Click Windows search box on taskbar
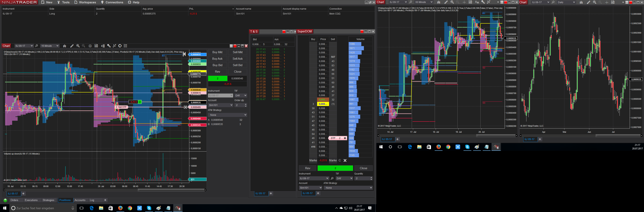The height and width of the screenshot is (212, 644). tap(43, 208)
